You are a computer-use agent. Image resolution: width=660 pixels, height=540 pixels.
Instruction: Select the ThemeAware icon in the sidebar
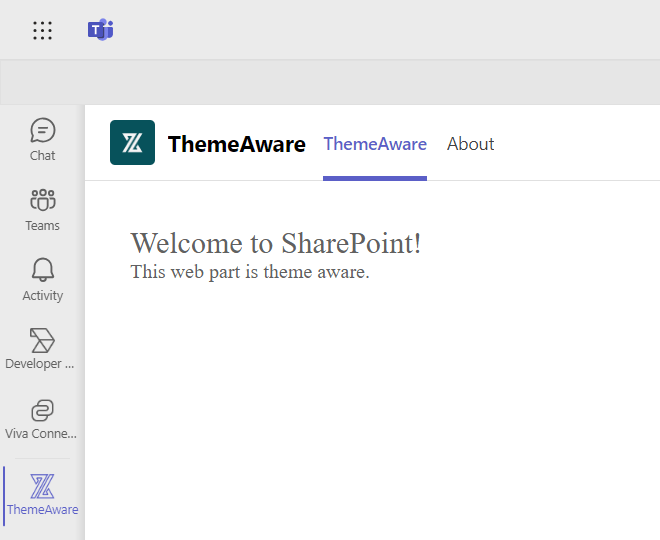[x=42, y=486]
